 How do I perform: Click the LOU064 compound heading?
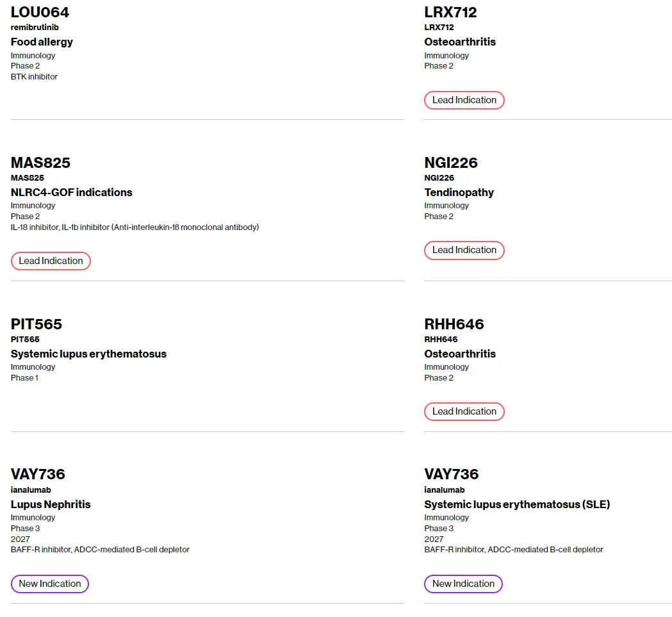(x=40, y=12)
